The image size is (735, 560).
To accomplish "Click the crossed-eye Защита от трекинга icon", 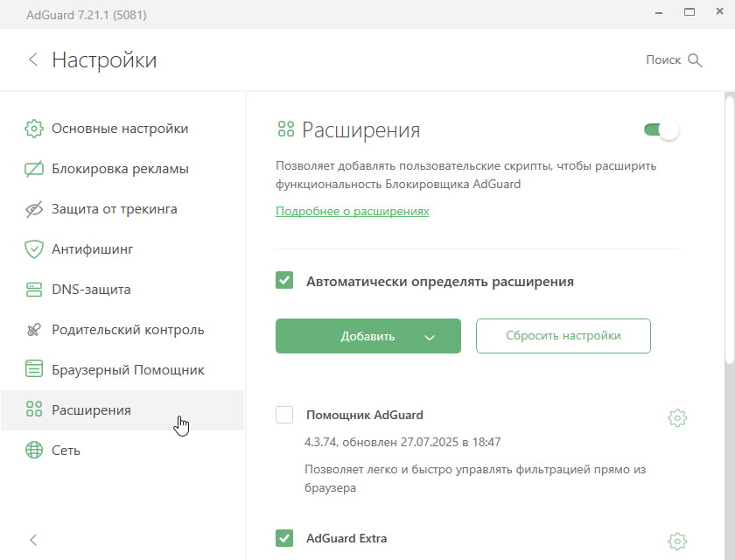I will tap(34, 209).
